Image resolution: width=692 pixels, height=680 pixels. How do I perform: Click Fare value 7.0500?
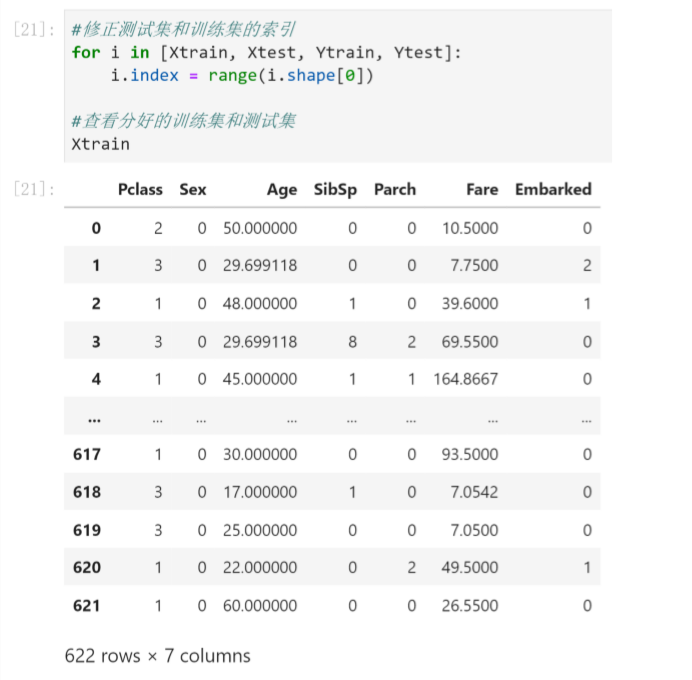(474, 530)
